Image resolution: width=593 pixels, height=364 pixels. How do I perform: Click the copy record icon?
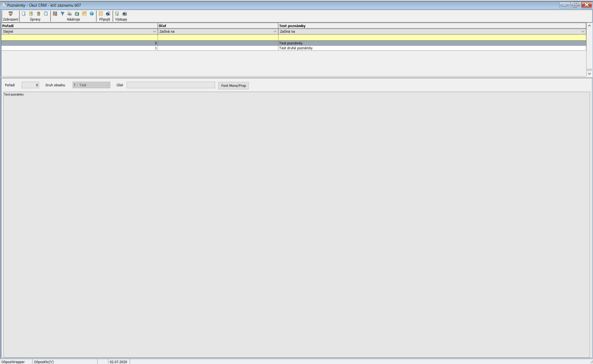(46, 14)
